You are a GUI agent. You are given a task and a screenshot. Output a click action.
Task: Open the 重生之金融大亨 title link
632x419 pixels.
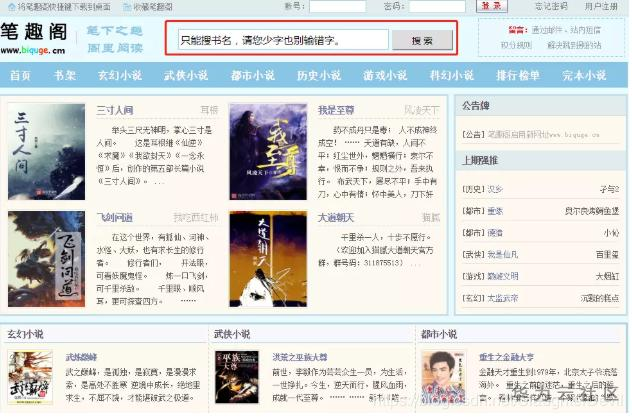click(507, 357)
